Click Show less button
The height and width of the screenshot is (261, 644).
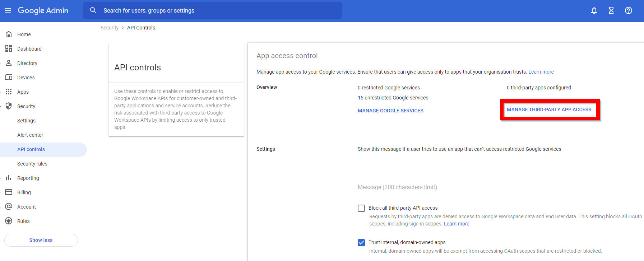pyautogui.click(x=41, y=240)
